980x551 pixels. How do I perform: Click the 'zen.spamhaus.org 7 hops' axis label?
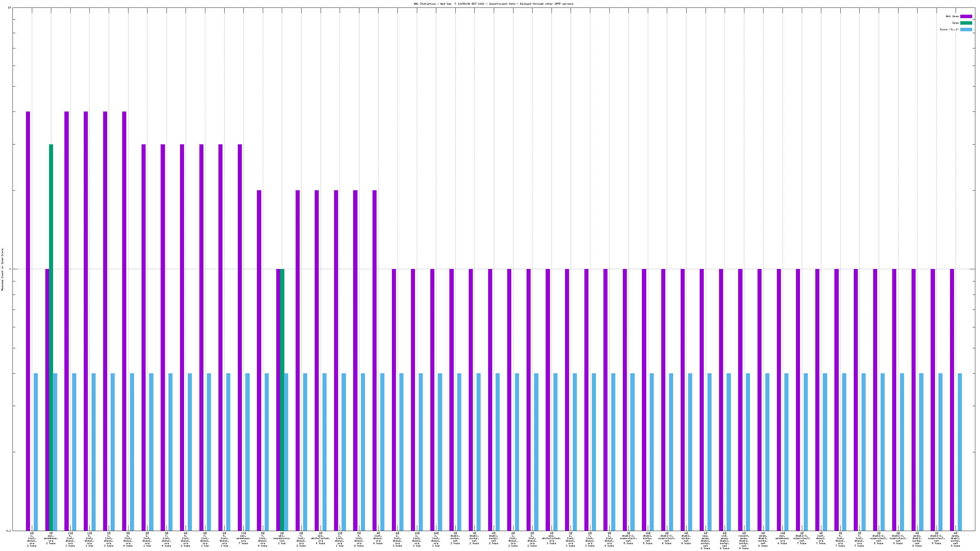point(243,538)
